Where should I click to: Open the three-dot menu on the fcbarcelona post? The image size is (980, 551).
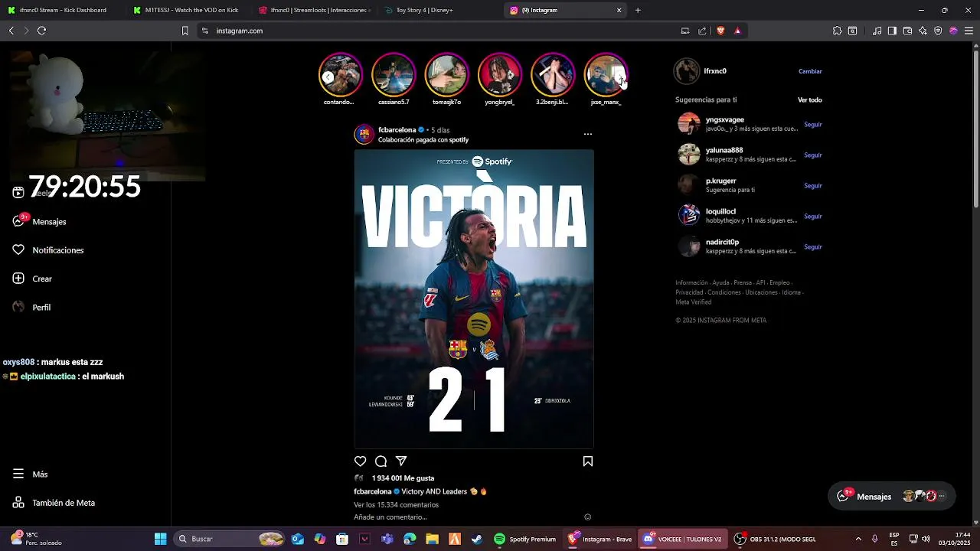point(588,134)
